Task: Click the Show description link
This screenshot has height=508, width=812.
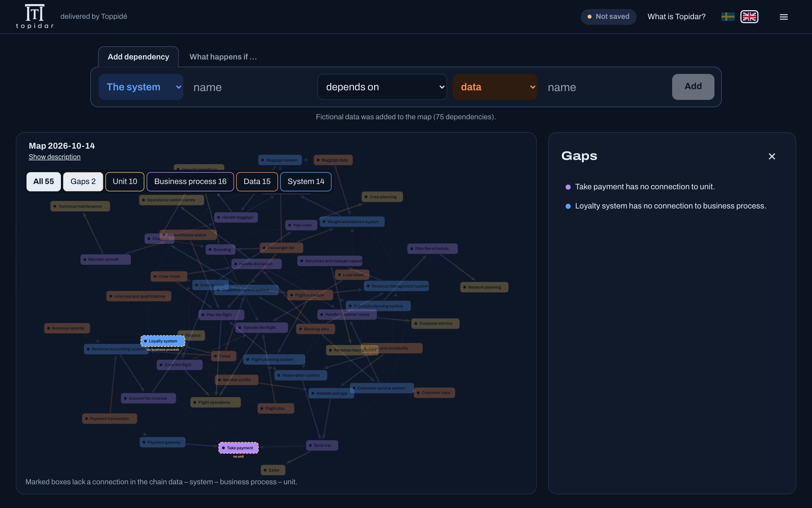Action: click(55, 157)
